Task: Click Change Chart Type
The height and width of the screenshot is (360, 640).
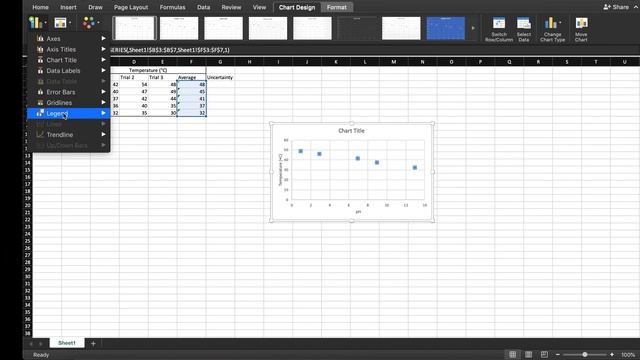Action: pyautogui.click(x=552, y=29)
